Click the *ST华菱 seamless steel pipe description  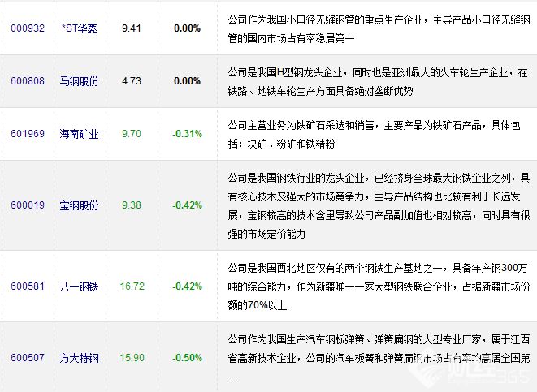[x=379, y=29]
